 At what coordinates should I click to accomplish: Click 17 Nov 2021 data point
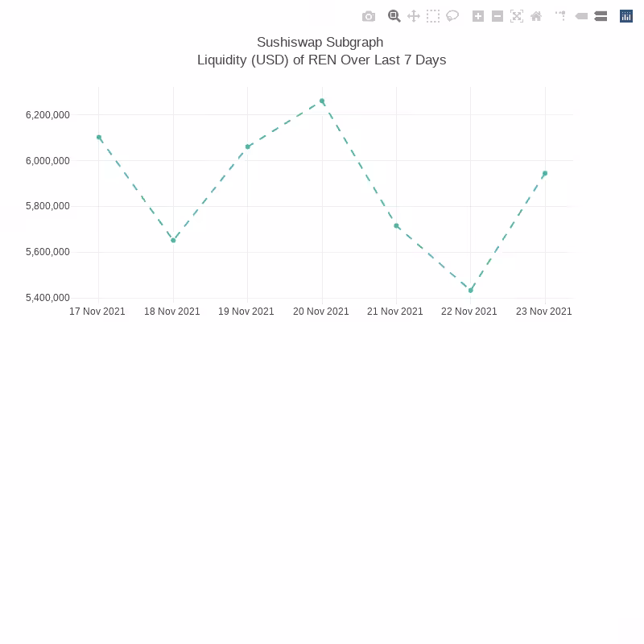(x=99, y=138)
